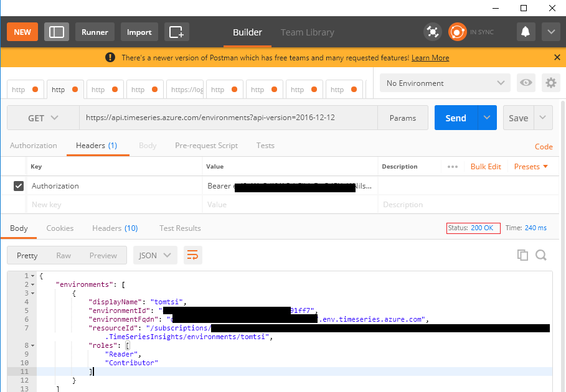566x392 pixels.
Task: Open the Send button dropdown arrow
Action: click(x=487, y=118)
